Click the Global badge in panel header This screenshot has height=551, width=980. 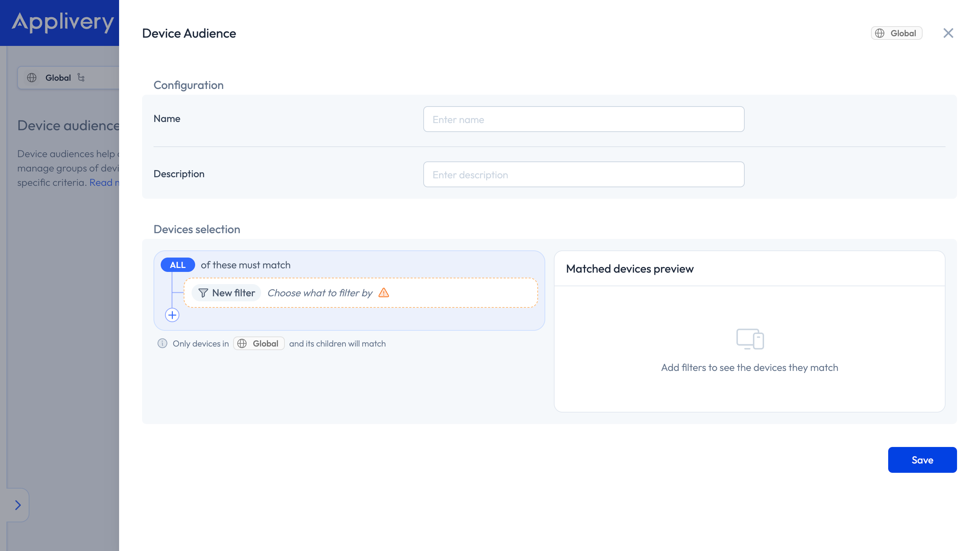click(896, 33)
